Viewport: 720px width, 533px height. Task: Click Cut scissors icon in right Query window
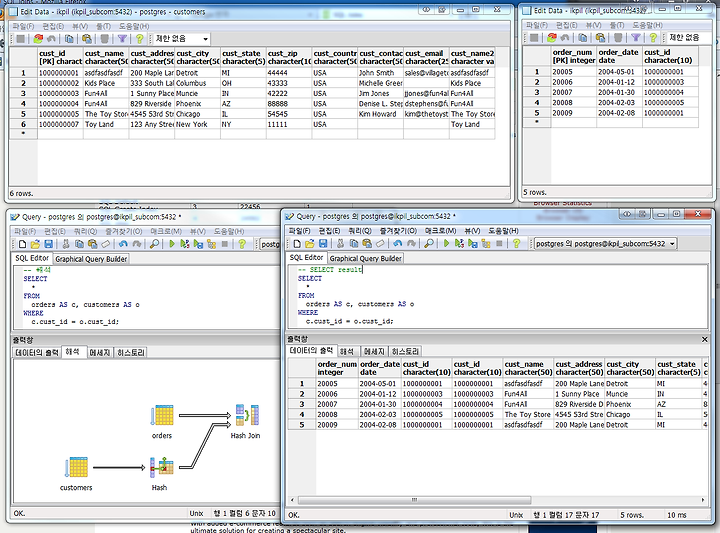pos(340,244)
